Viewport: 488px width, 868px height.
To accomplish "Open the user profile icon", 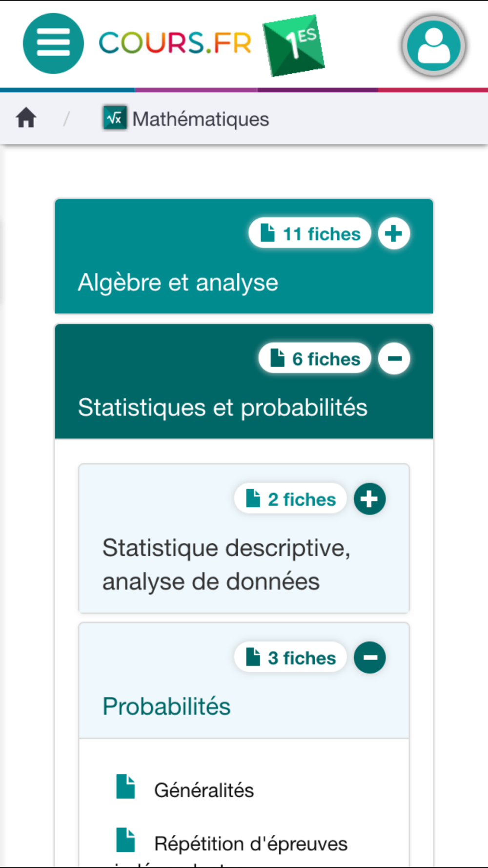I will coord(434,46).
